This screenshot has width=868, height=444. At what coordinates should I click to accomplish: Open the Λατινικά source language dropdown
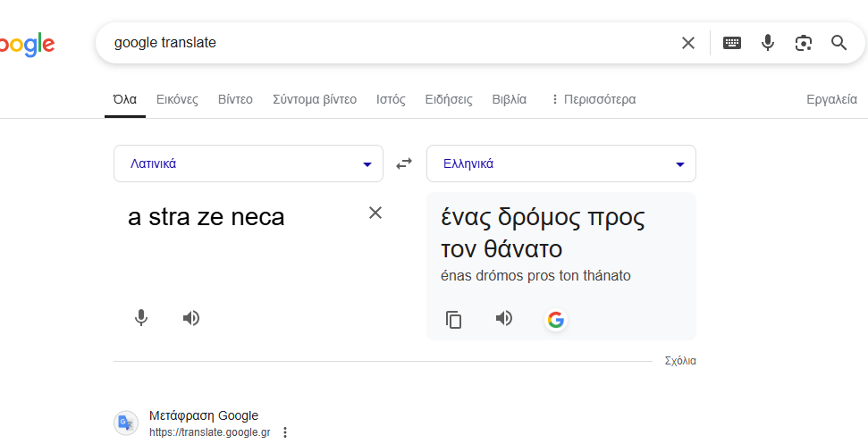coord(249,163)
